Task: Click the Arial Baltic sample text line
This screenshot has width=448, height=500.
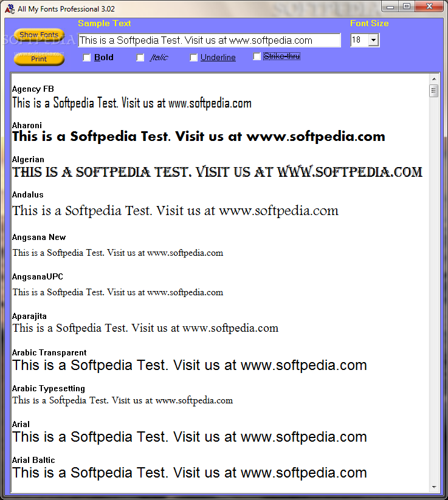Action: coord(190,473)
